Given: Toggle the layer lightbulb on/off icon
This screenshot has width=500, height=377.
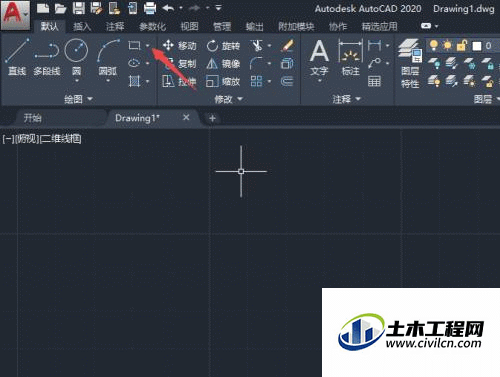Looking at the screenshot, I should coord(434,45).
